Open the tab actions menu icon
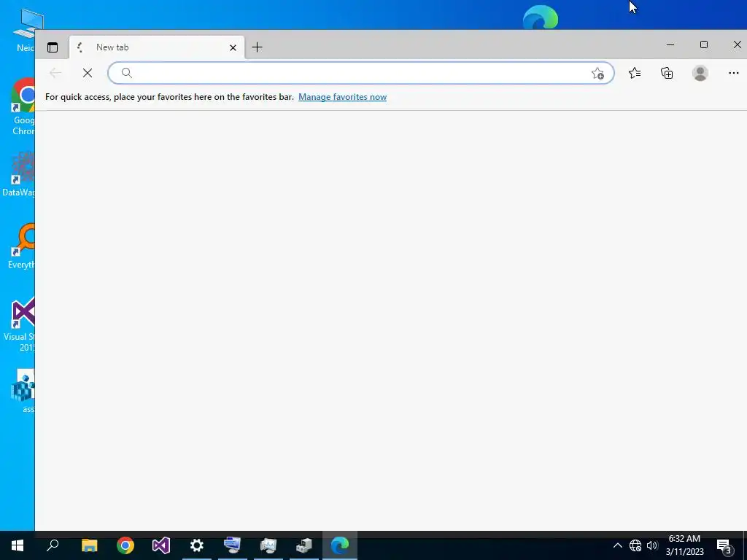The width and height of the screenshot is (747, 560). tap(53, 47)
